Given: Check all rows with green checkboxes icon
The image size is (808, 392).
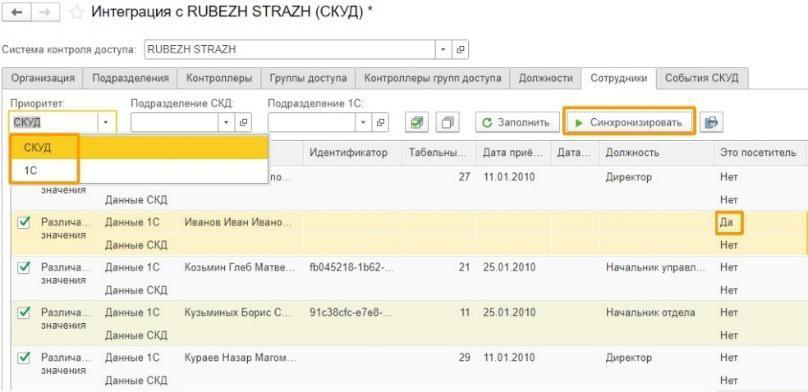Looking at the screenshot, I should pos(416,123).
